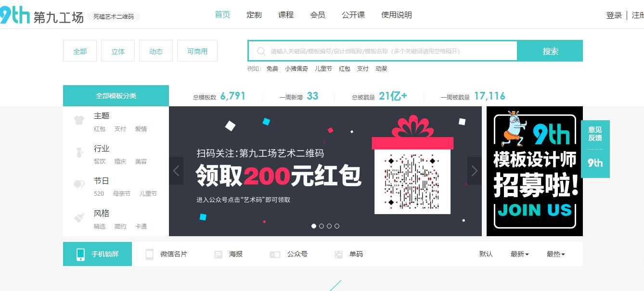Click the balloon icon beside 节日
The width and height of the screenshot is (644, 291).
coord(79,185)
